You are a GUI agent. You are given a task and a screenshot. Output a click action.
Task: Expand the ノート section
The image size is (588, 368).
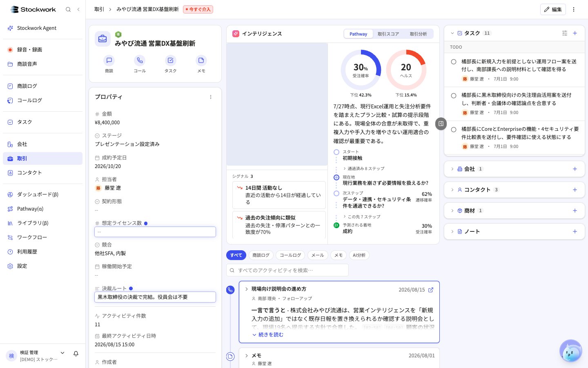click(452, 231)
